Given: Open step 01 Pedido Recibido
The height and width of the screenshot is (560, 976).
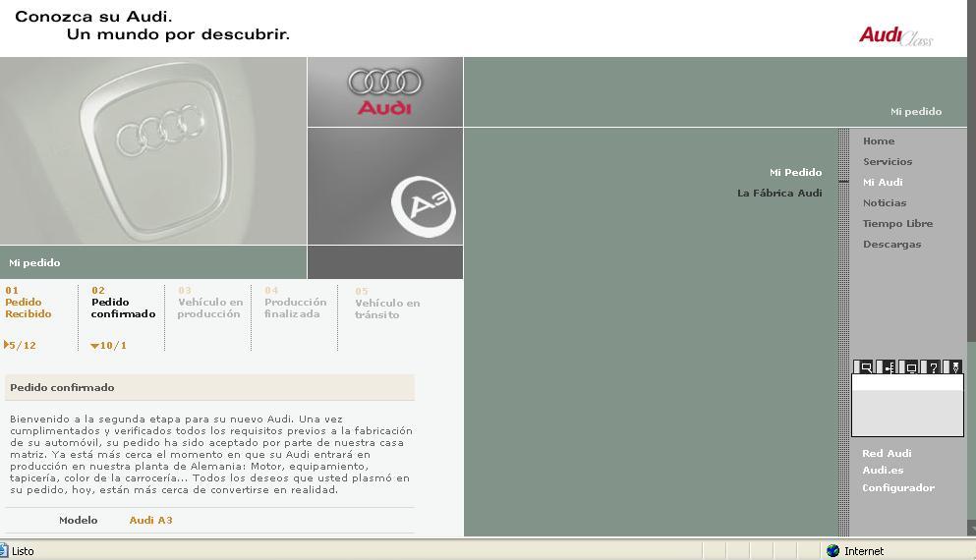Looking at the screenshot, I should pos(28,303).
